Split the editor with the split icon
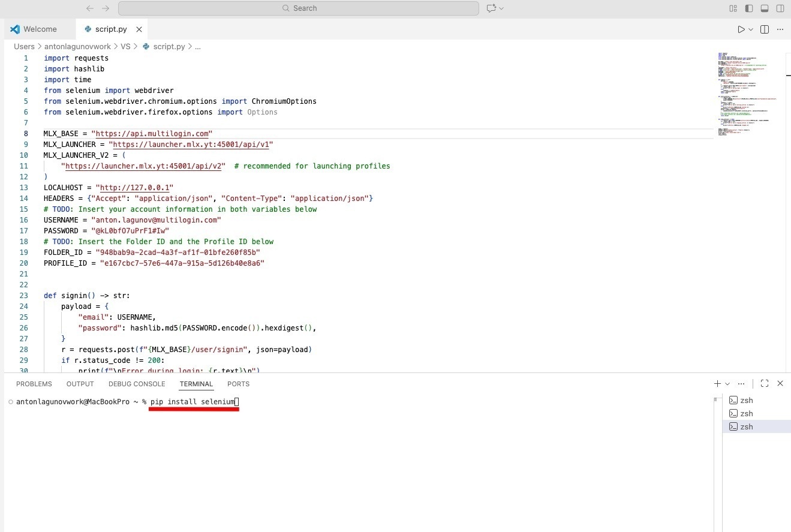791x532 pixels. click(763, 29)
